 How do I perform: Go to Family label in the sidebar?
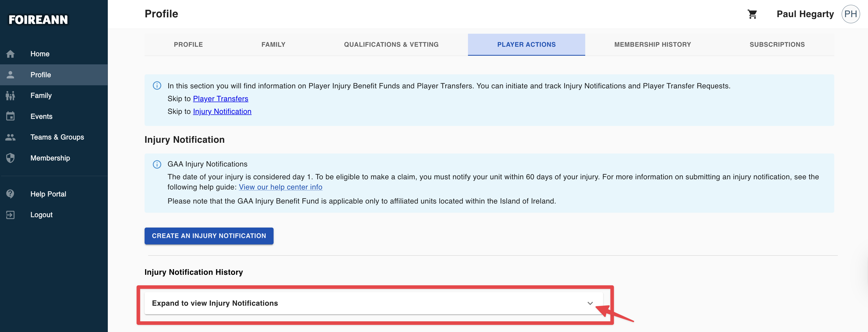[41, 96]
